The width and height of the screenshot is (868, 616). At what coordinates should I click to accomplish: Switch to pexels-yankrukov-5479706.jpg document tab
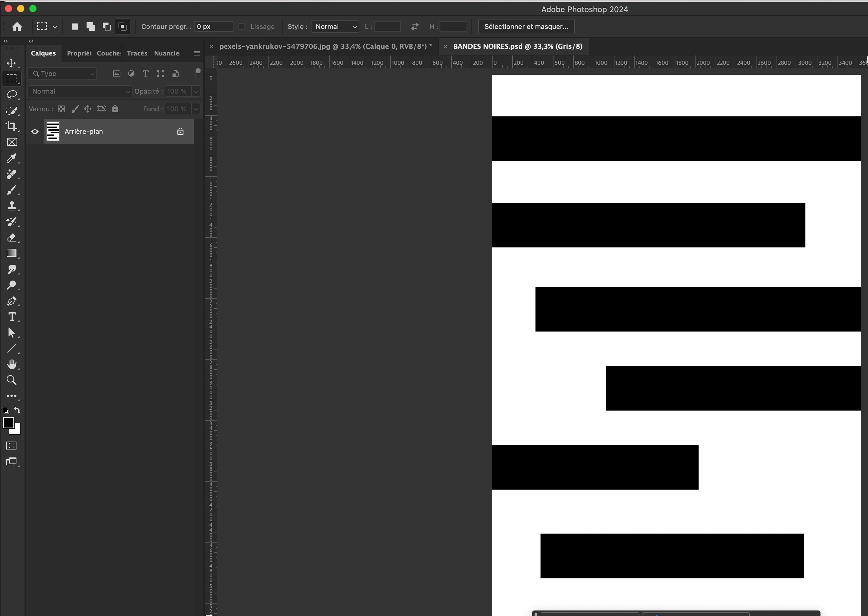(325, 46)
